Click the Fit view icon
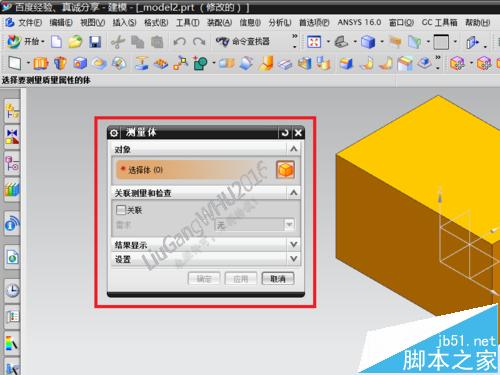This screenshot has width=500, height=375. coord(314,42)
